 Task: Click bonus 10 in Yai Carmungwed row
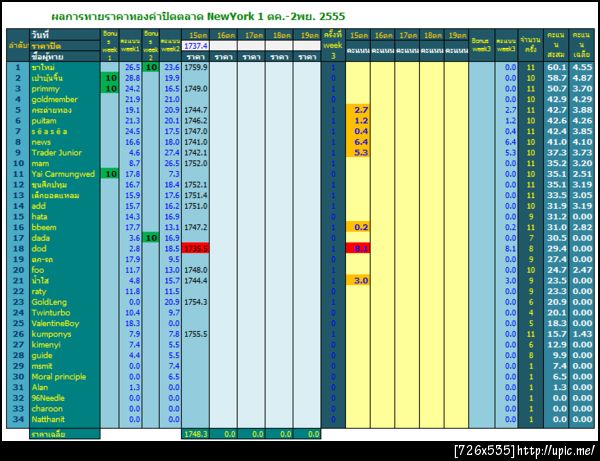point(110,174)
